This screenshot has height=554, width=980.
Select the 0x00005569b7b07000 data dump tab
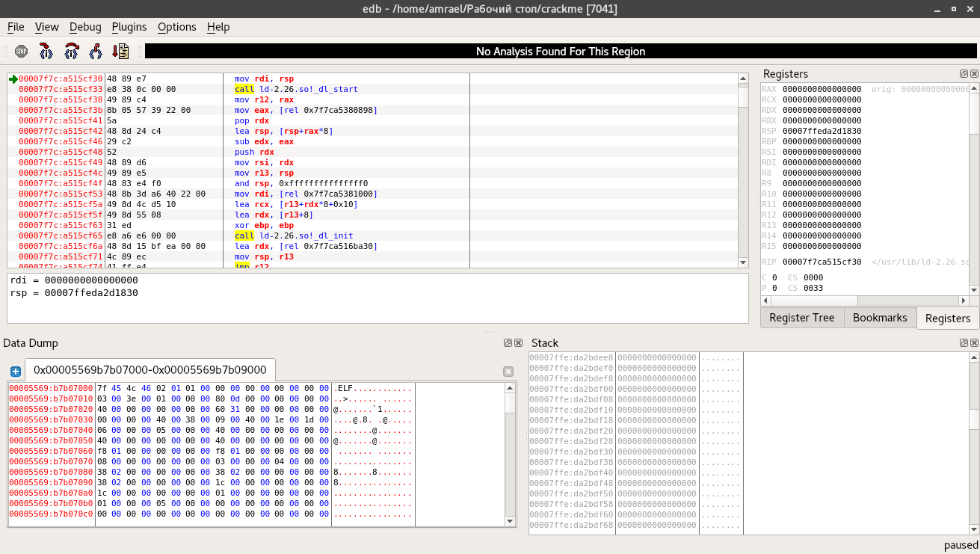coord(150,370)
